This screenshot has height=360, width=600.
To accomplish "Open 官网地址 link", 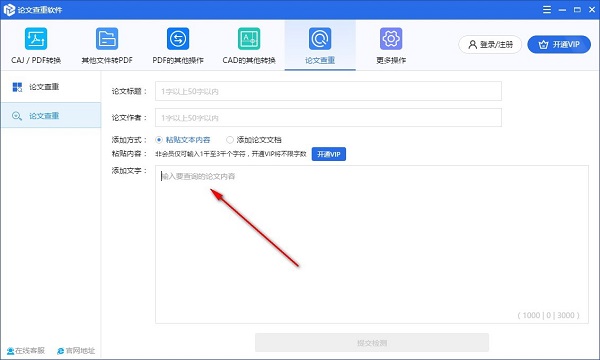I will pos(76,350).
